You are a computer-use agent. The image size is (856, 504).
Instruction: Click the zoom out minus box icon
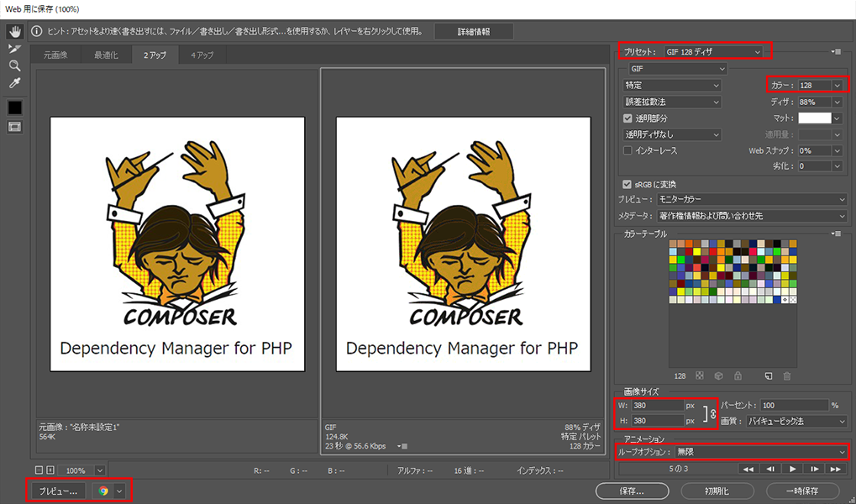[39, 470]
